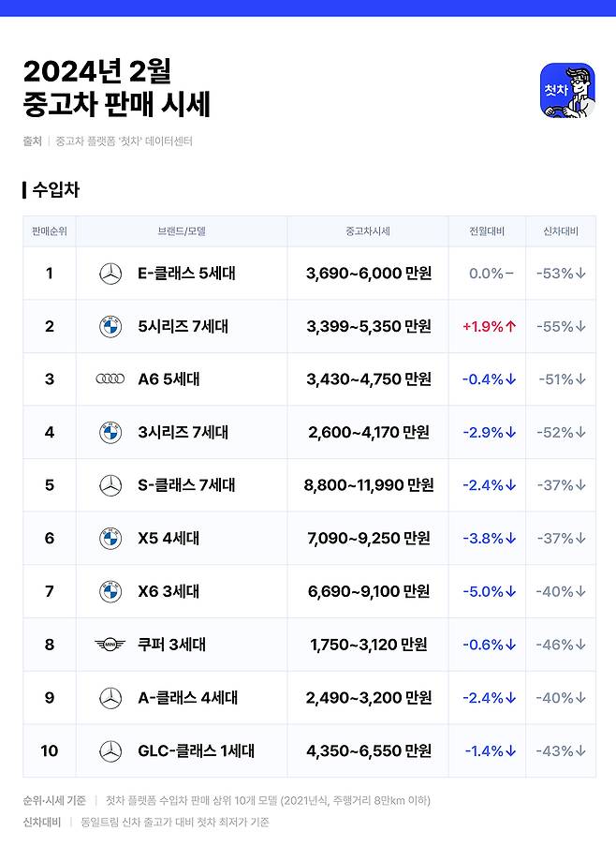Click the 신차대비 column header
This screenshot has height=861, width=616.
point(561,231)
